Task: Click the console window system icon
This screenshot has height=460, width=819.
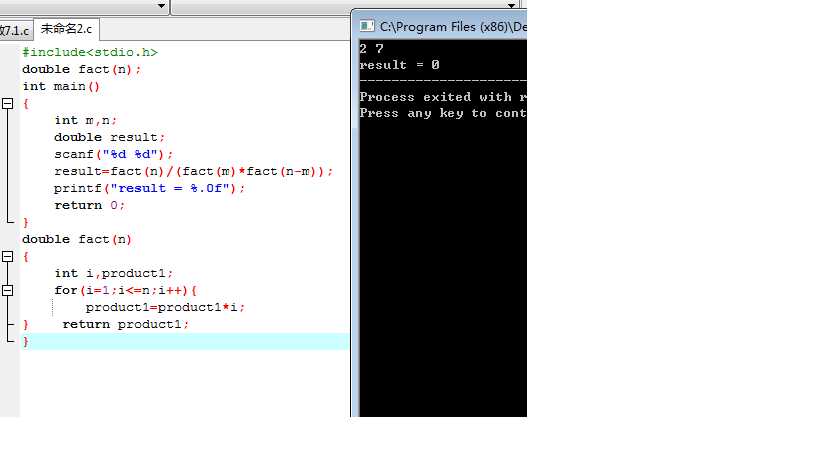Action: point(367,26)
